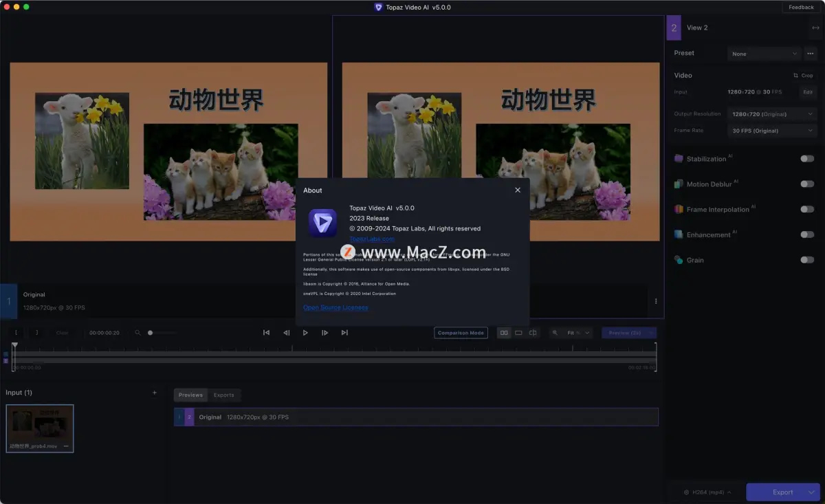Click the Comparison Mode button
825x504 pixels.
tap(461, 333)
